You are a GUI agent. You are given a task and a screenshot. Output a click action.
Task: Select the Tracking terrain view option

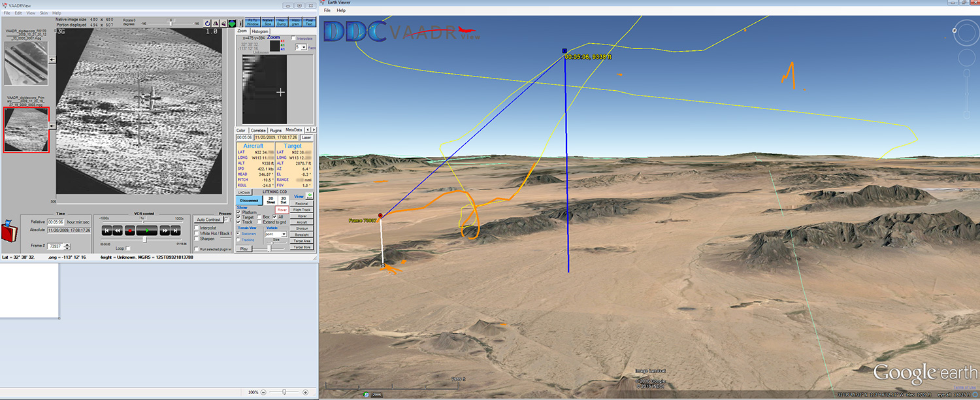tap(238, 240)
